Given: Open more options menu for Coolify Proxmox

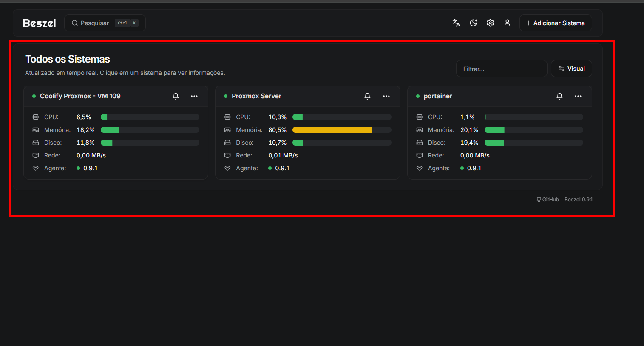Looking at the screenshot, I should pyautogui.click(x=194, y=96).
